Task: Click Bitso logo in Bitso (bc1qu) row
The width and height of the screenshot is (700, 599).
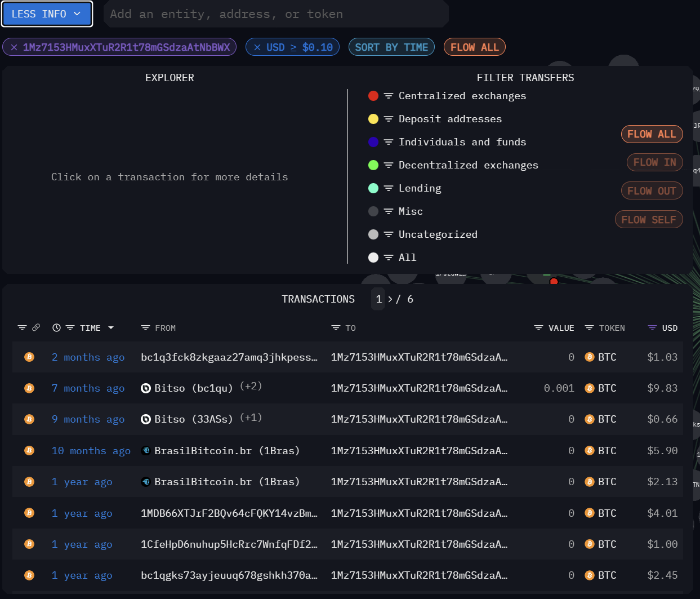Action: tap(145, 388)
